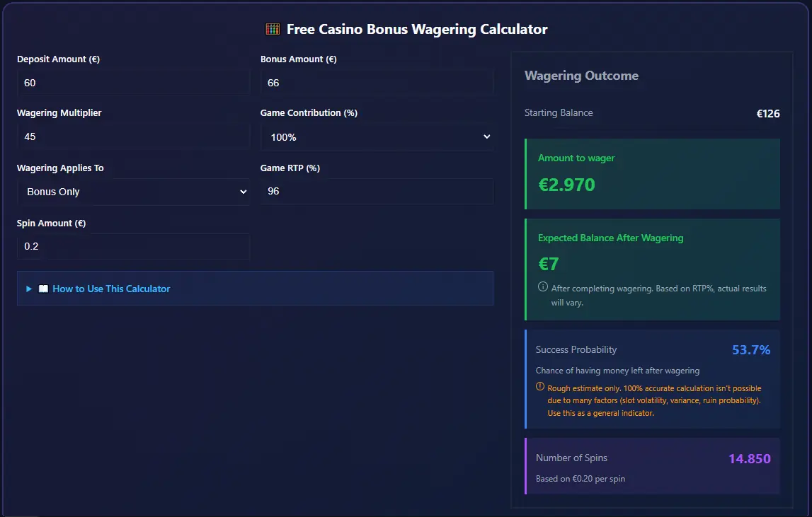The height and width of the screenshot is (517, 812).
Task: Click the Spin Amount input field
Action: (x=133, y=246)
